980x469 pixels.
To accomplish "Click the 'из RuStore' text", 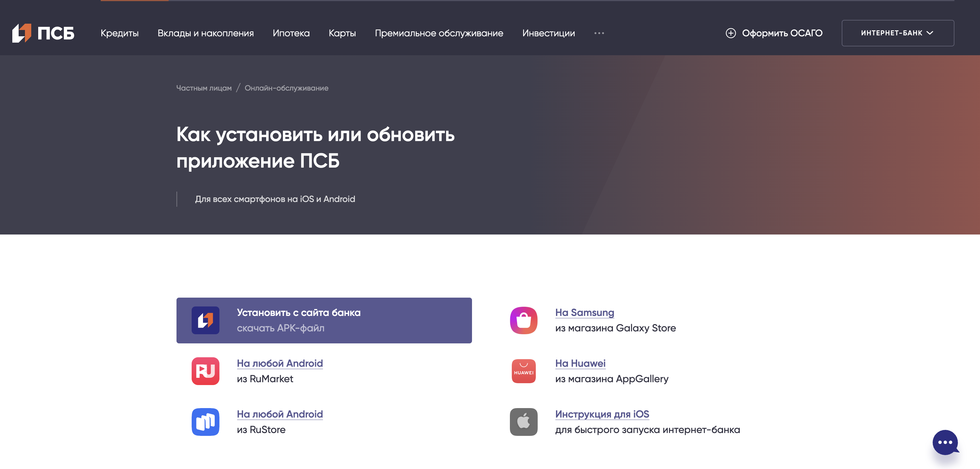I will click(261, 430).
